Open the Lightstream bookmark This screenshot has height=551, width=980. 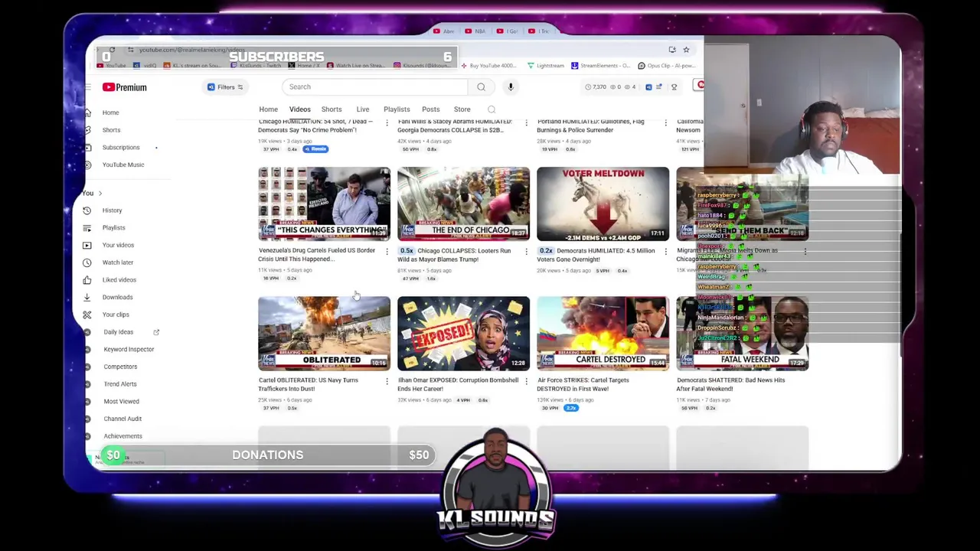(x=545, y=66)
